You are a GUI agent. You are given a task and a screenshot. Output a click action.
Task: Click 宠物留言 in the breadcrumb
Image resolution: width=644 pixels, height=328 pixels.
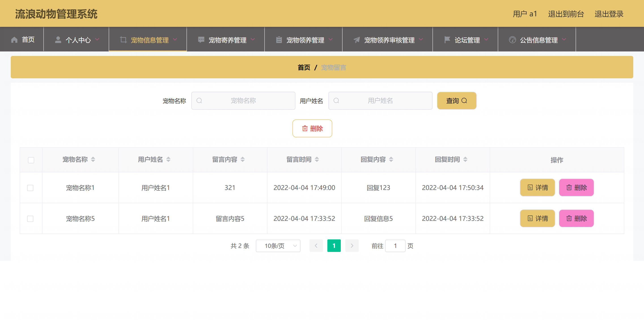[333, 67]
